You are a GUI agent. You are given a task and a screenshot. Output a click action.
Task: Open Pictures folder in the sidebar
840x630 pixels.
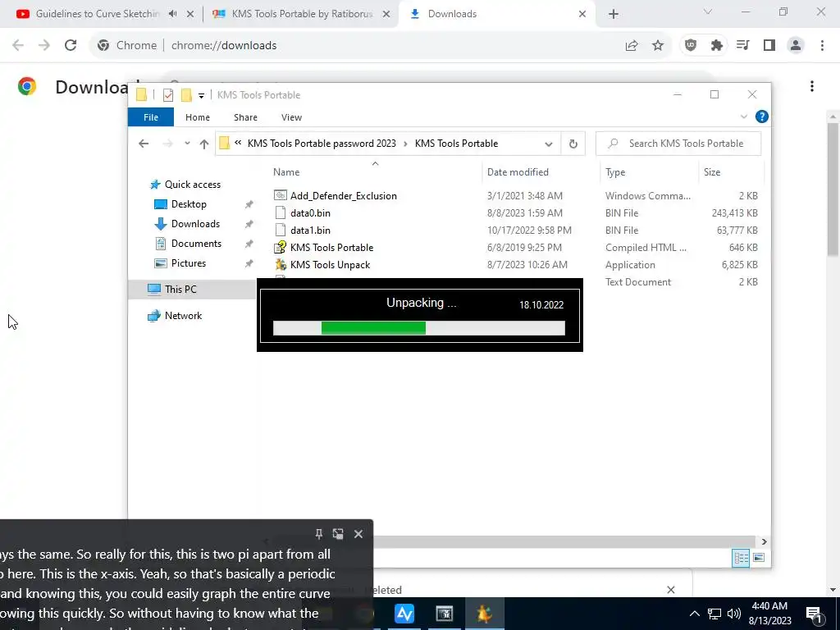(x=188, y=263)
